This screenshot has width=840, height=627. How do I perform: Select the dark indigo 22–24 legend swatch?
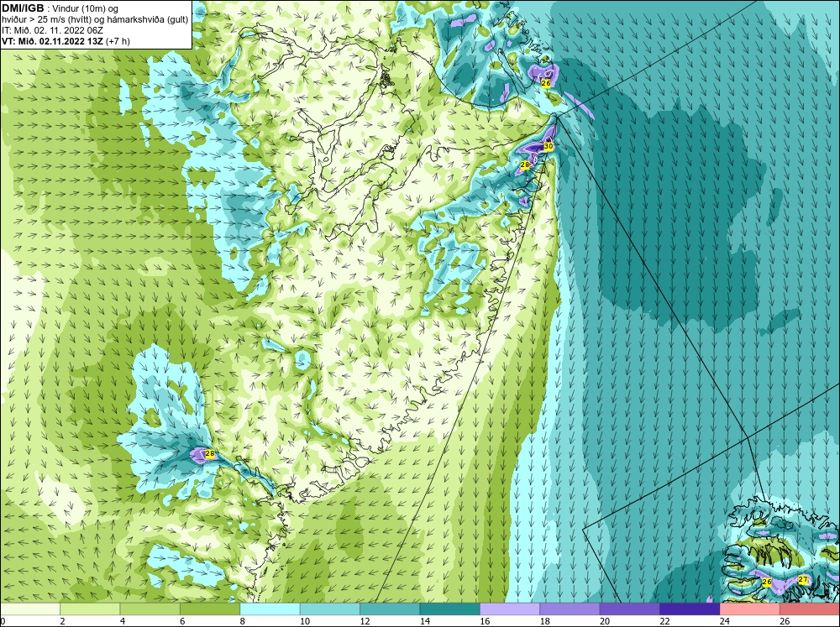point(690,609)
